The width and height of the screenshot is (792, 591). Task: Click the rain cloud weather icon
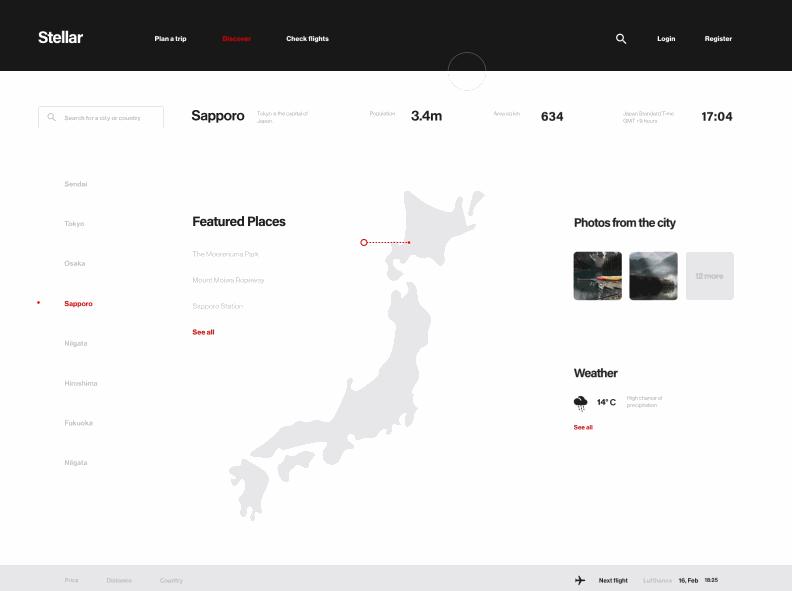coord(581,403)
